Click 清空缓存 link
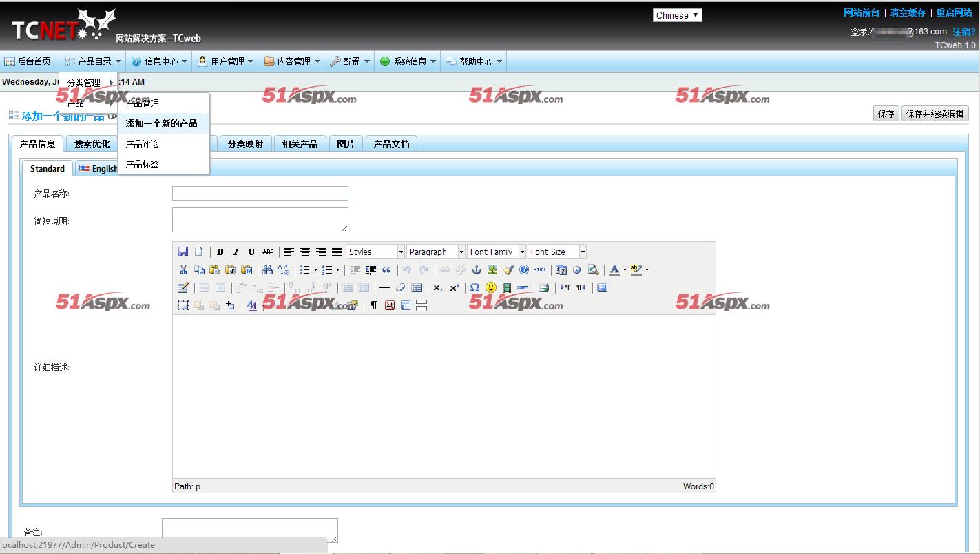The width and height of the screenshot is (980, 554). (908, 12)
